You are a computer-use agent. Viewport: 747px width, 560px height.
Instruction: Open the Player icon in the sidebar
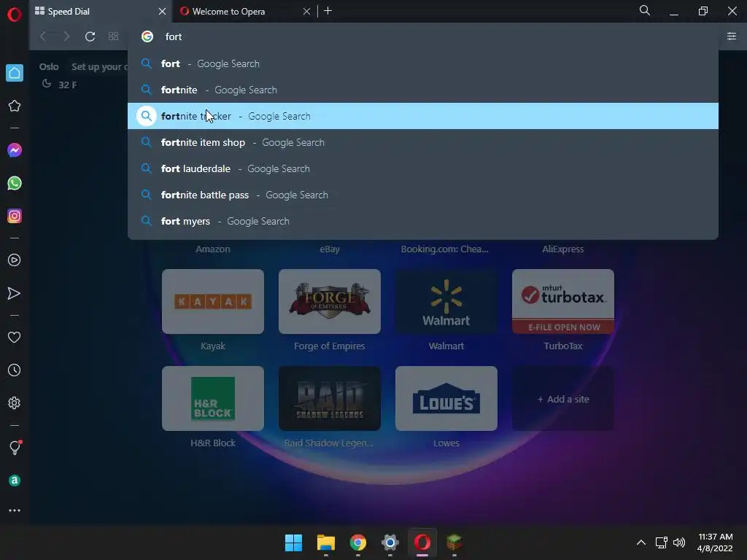(15, 260)
